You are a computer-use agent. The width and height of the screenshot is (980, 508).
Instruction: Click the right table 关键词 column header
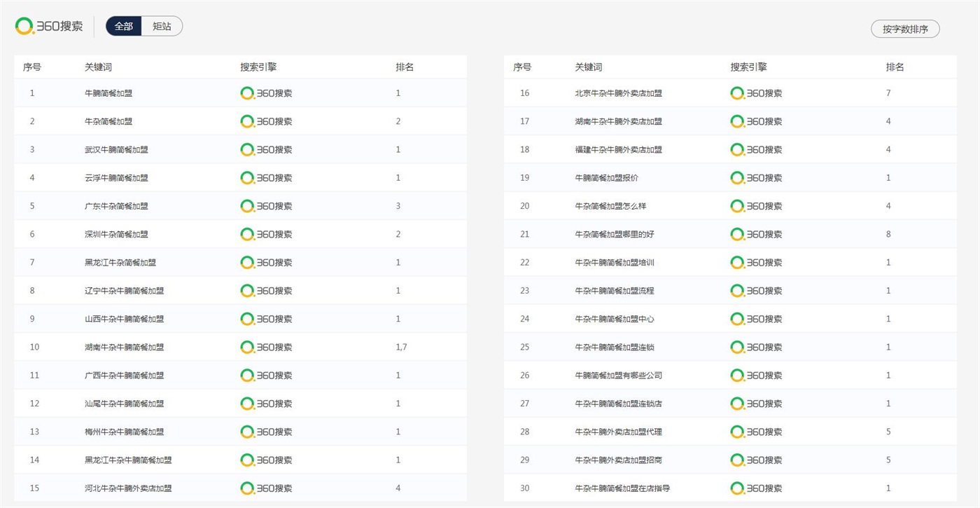pyautogui.click(x=588, y=67)
